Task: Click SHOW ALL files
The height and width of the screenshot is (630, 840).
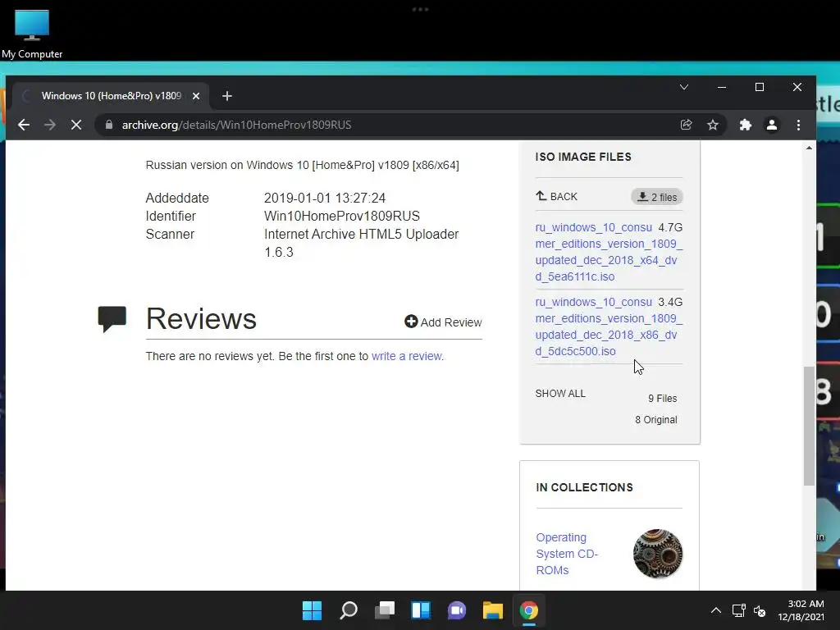Action: [x=560, y=393]
